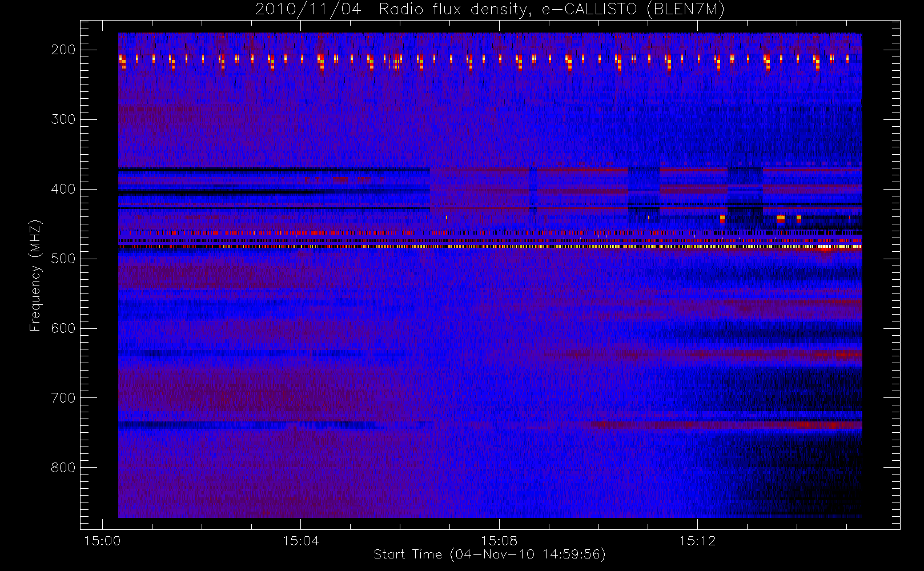Click the 400 frequency tick label

click(63, 189)
